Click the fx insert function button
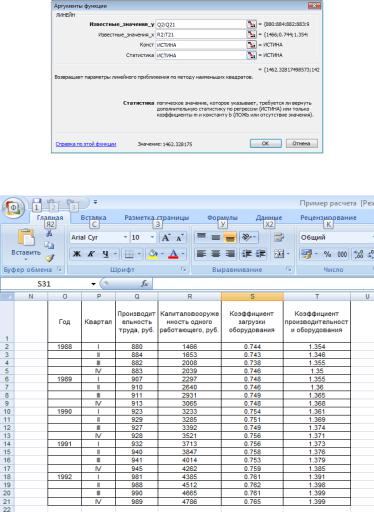 (144, 284)
